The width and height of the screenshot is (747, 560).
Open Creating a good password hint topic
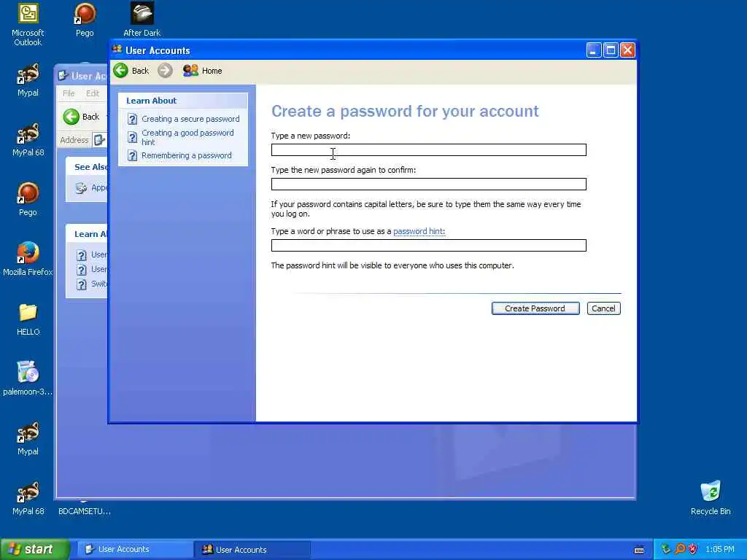[187, 137]
